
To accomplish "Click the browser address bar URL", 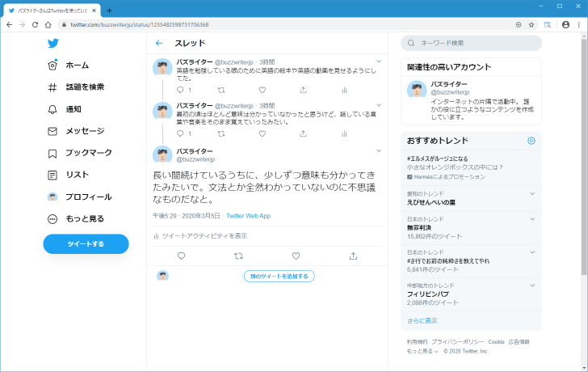I will pyautogui.click(x=140, y=25).
